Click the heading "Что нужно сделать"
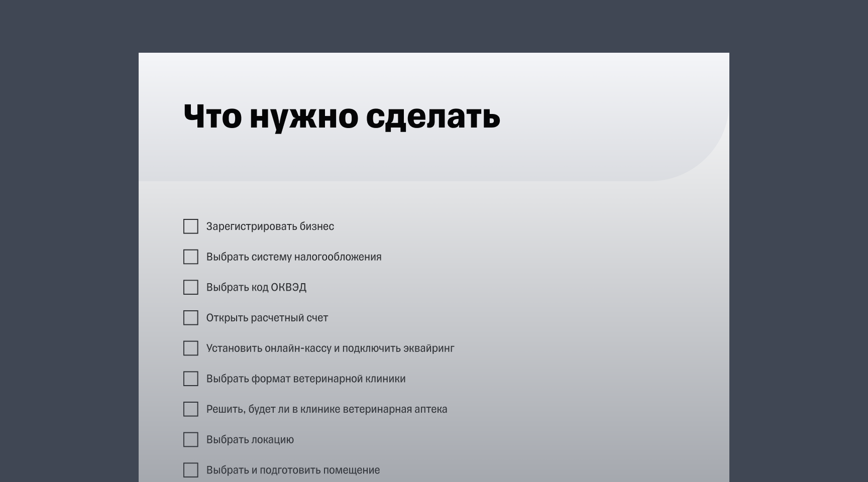This screenshot has width=868, height=482. [342, 118]
